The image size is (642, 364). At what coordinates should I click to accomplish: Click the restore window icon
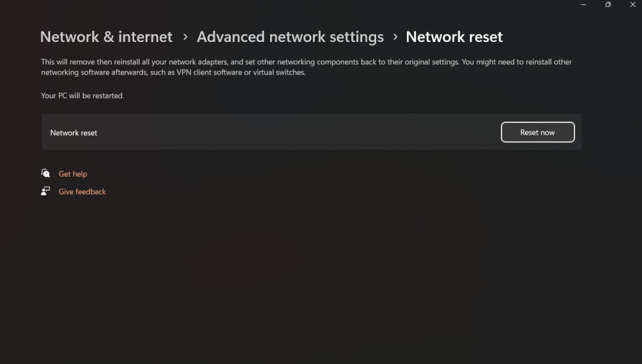click(x=608, y=4)
